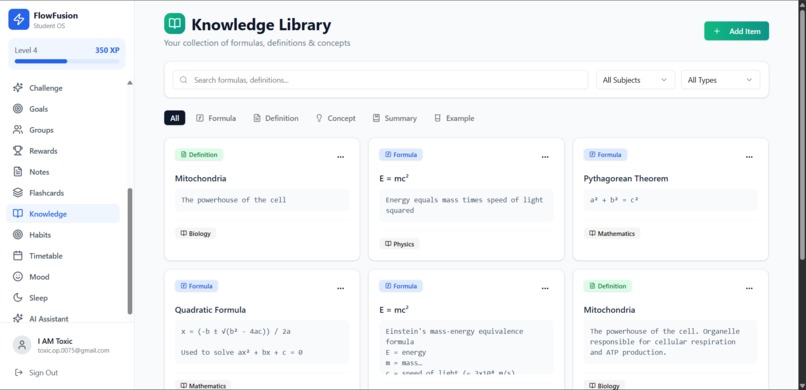Image resolution: width=806 pixels, height=390 pixels.
Task: Click the sidebar scrollbar thumb
Action: pyautogui.click(x=130, y=251)
